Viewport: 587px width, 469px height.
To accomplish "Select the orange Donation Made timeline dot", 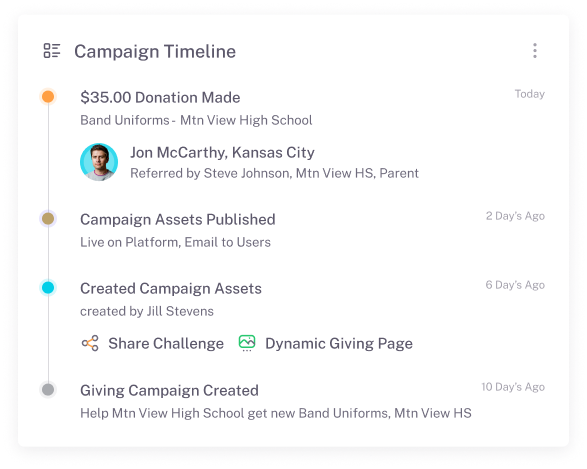I will [x=48, y=97].
